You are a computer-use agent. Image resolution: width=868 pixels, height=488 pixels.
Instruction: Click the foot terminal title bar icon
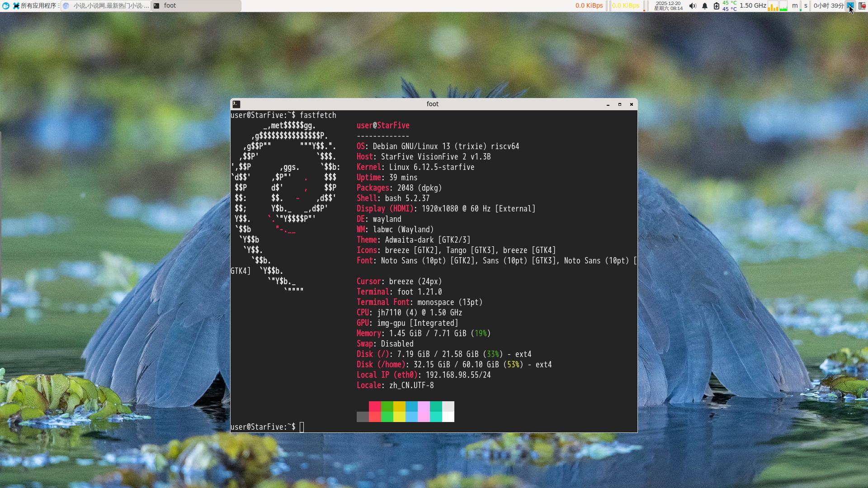coord(236,104)
